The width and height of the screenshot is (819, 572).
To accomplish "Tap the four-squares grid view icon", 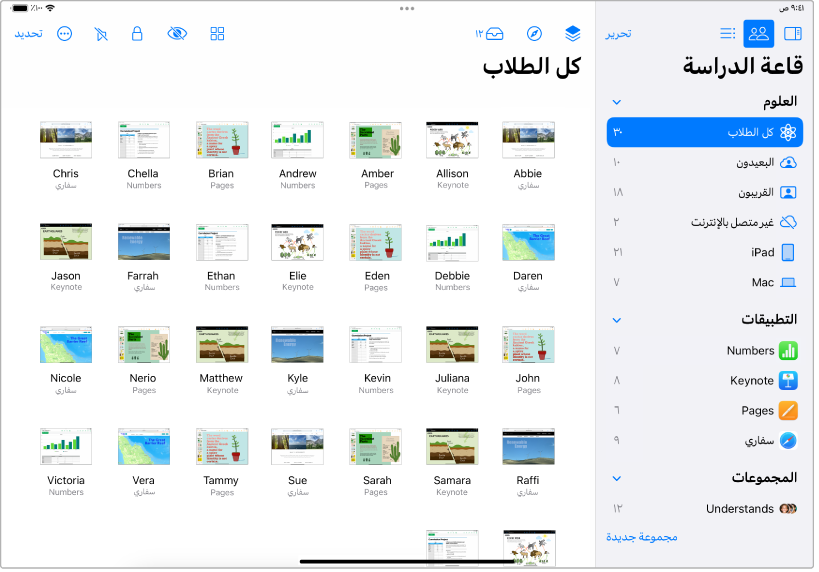I will pos(217,34).
